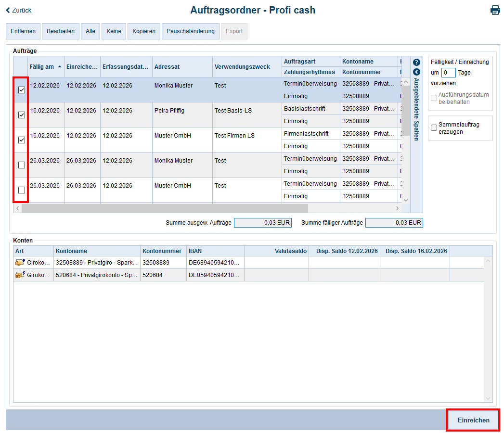Enable the Sammelauftrag erzeugen option
The width and height of the screenshot is (504, 433).
[434, 127]
